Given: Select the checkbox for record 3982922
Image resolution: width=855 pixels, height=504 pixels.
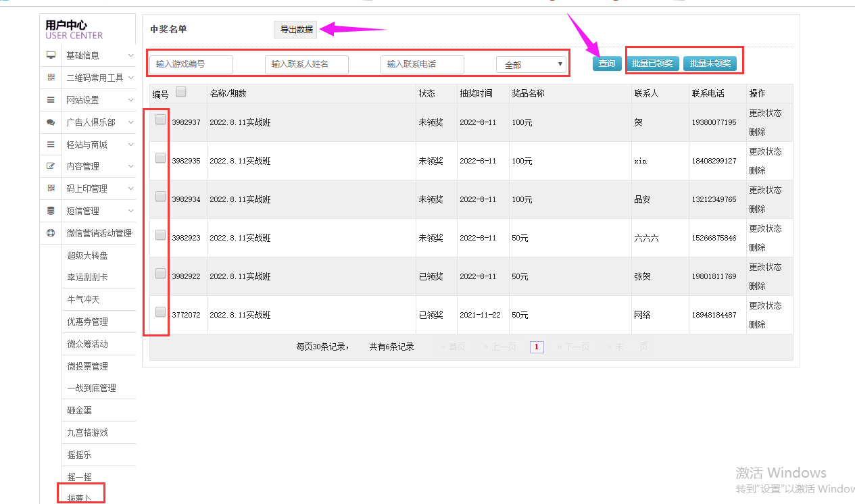Looking at the screenshot, I should pos(161,274).
